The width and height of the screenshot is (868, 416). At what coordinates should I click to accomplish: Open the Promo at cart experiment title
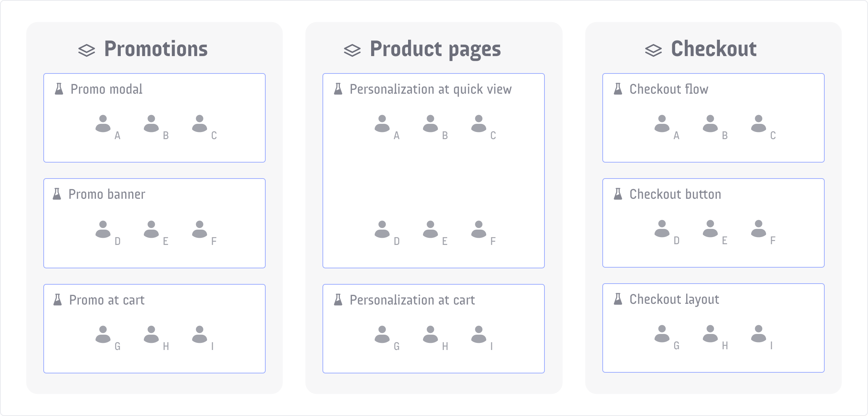[107, 300]
